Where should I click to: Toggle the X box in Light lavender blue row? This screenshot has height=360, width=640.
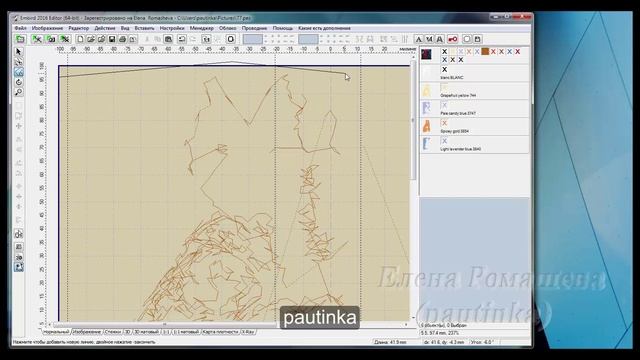(444, 141)
